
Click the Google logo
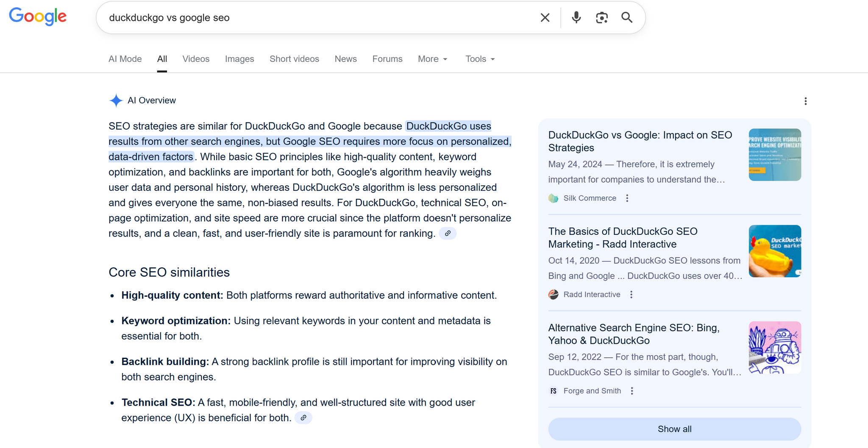[38, 17]
